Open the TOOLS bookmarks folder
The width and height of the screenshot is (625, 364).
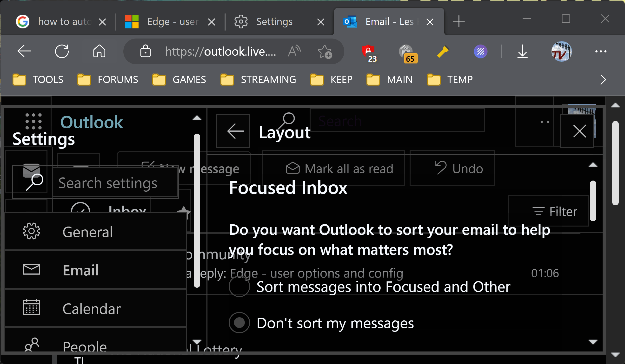click(x=38, y=79)
